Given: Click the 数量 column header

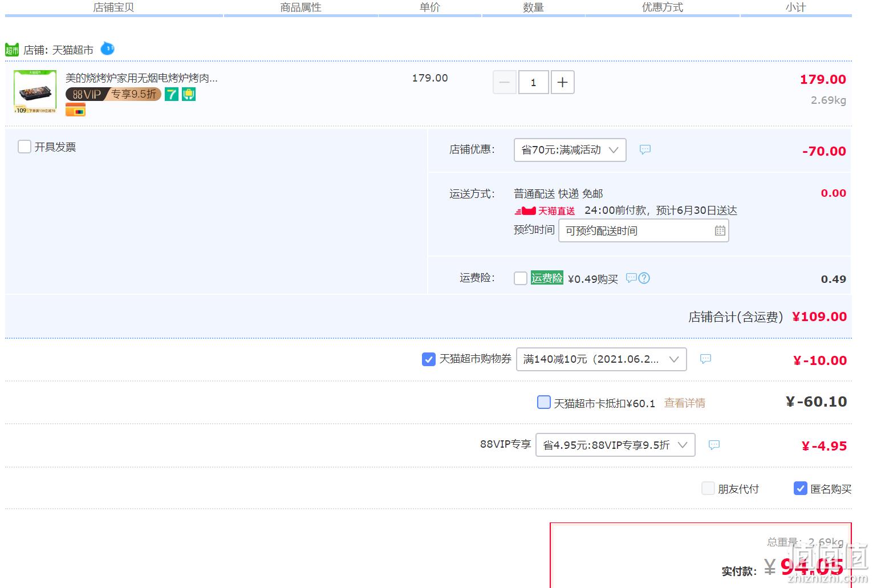Looking at the screenshot, I should click(x=534, y=7).
